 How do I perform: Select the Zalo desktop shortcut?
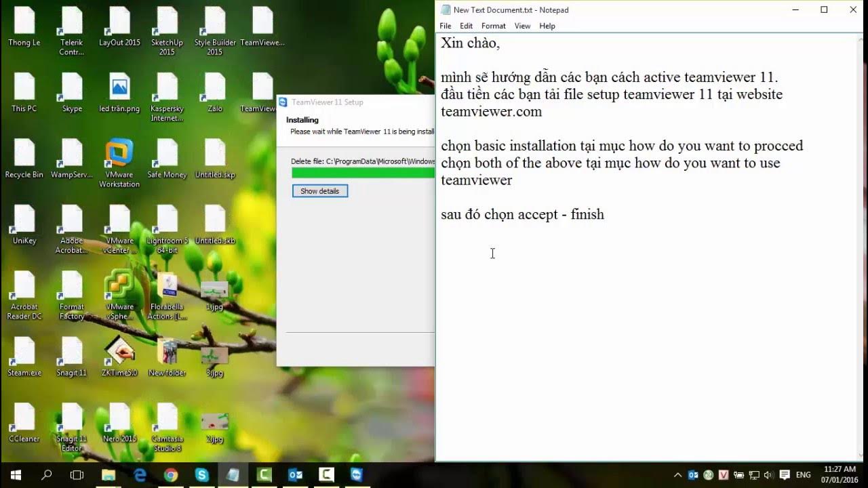[x=215, y=93]
